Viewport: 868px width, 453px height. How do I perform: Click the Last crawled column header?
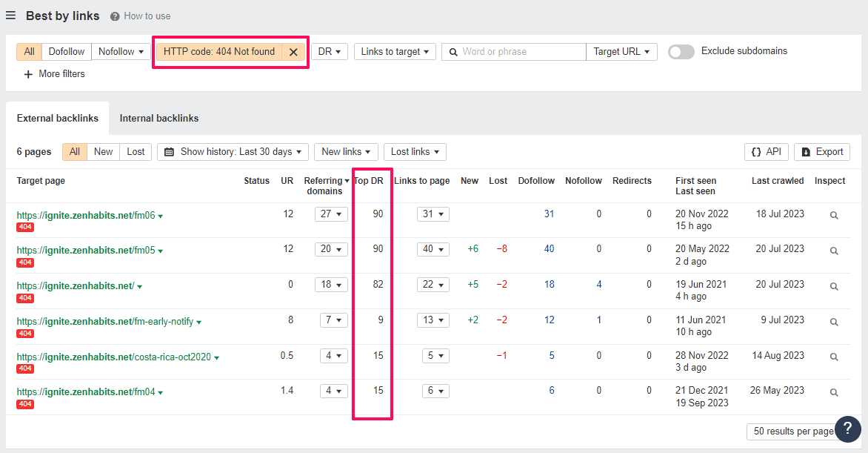tap(777, 181)
